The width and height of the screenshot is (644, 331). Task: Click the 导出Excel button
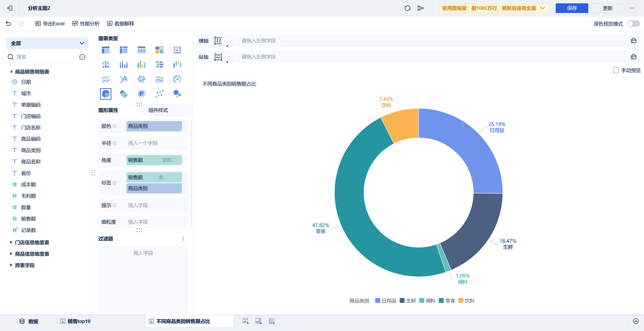tap(50, 23)
